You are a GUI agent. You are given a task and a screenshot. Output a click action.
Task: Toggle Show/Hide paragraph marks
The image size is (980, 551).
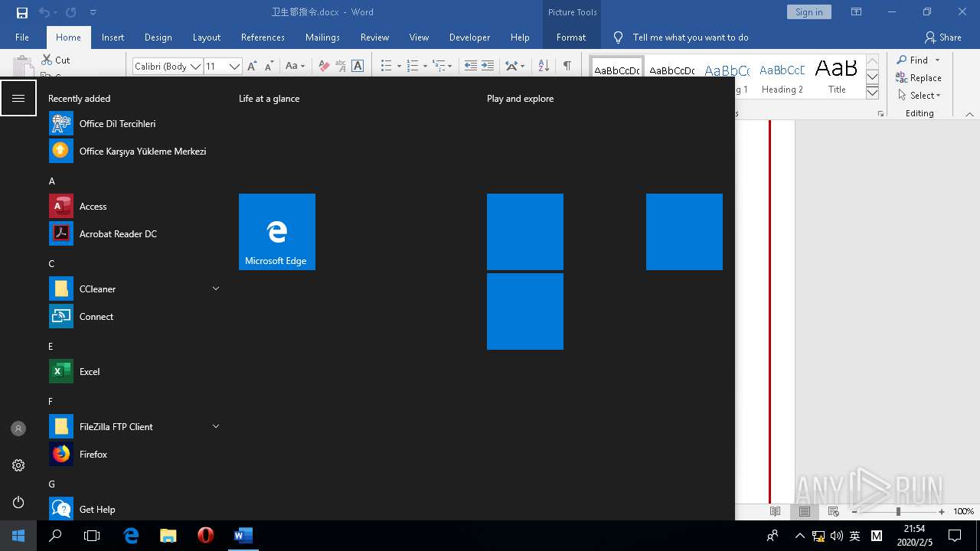[567, 66]
